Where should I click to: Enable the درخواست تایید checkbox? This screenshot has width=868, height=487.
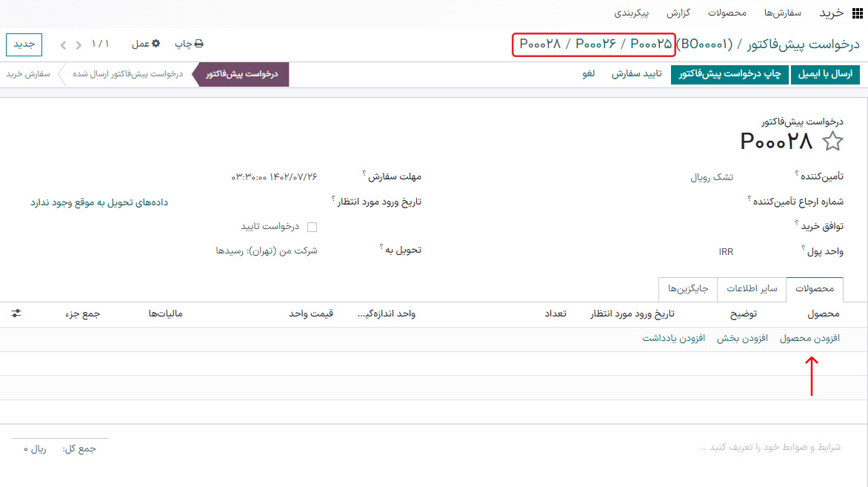point(312,226)
